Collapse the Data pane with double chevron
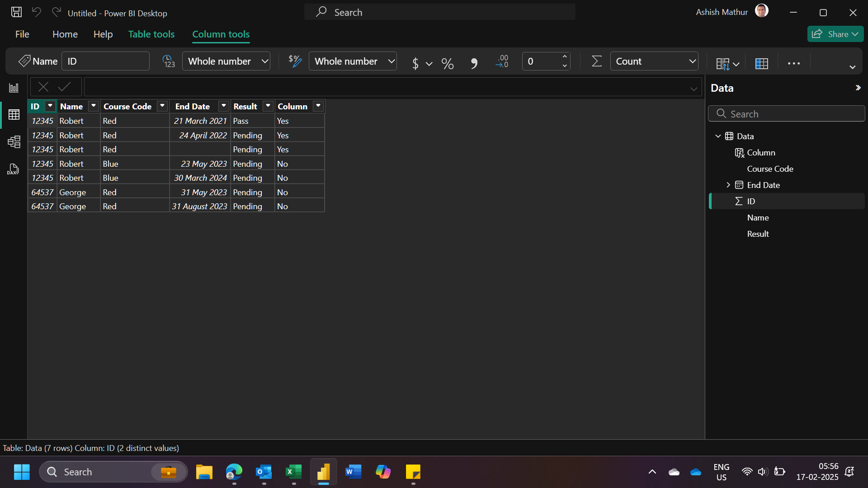The height and width of the screenshot is (488, 868). pyautogui.click(x=858, y=88)
